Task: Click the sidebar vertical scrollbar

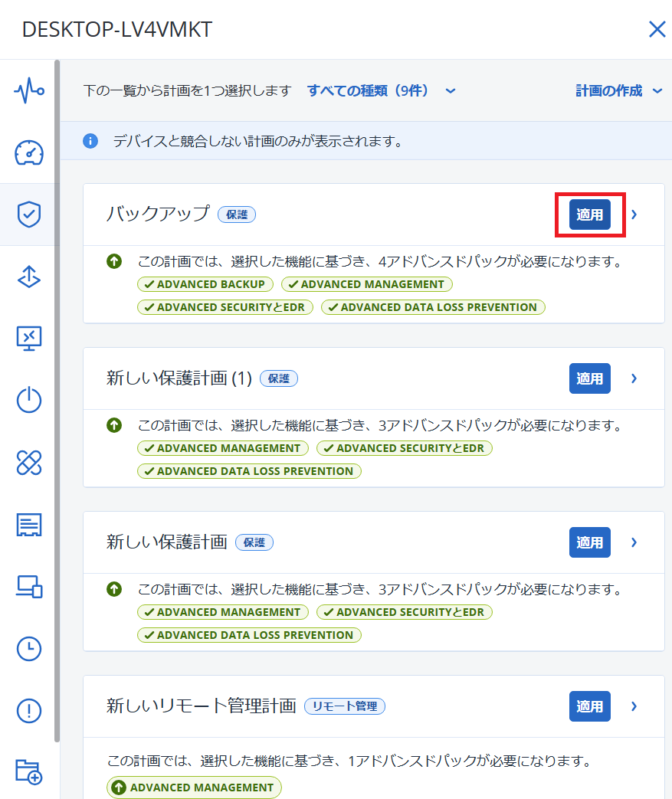Action: [x=57, y=401]
